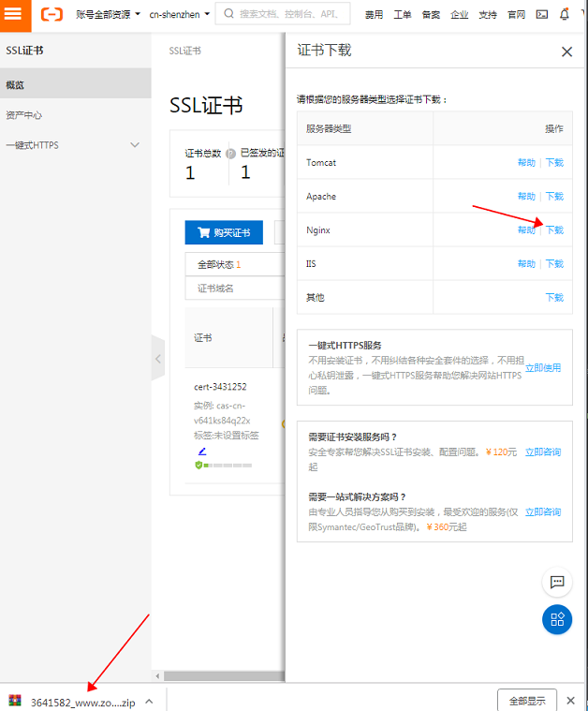Click the cert-3431252 certificate name

click(220, 387)
